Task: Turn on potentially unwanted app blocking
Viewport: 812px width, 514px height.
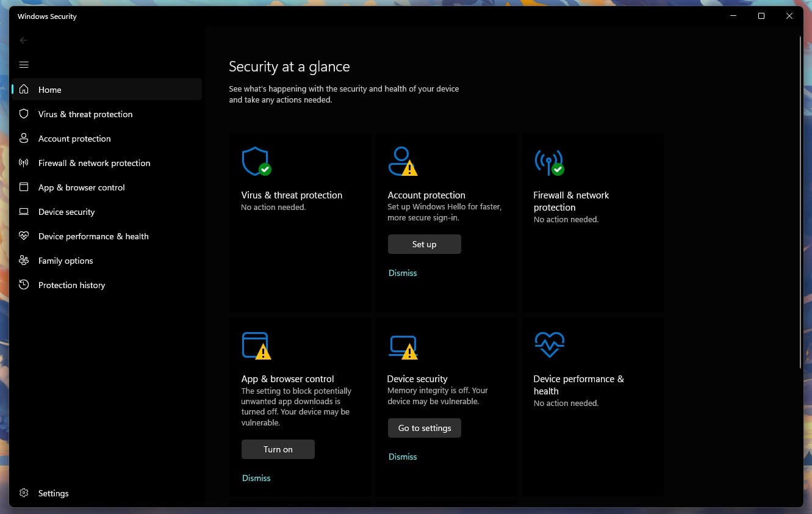Action: click(x=278, y=449)
